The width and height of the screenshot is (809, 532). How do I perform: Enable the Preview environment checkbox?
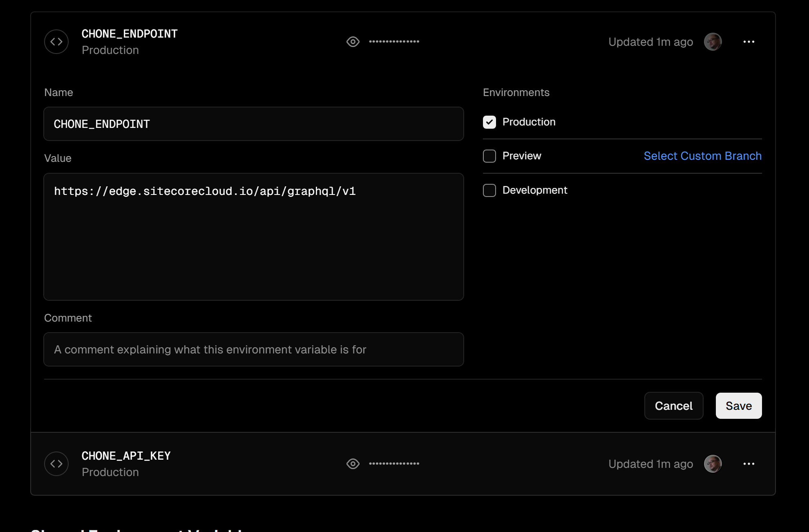(489, 156)
